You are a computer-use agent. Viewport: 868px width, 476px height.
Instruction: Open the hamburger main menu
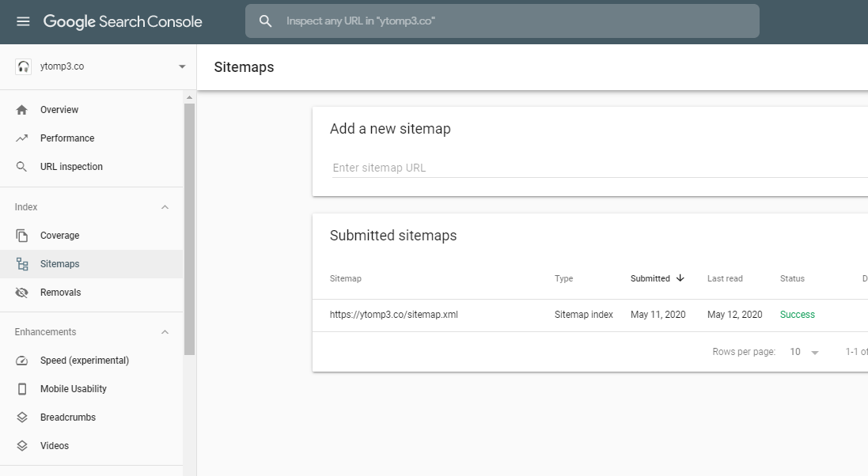(23, 21)
